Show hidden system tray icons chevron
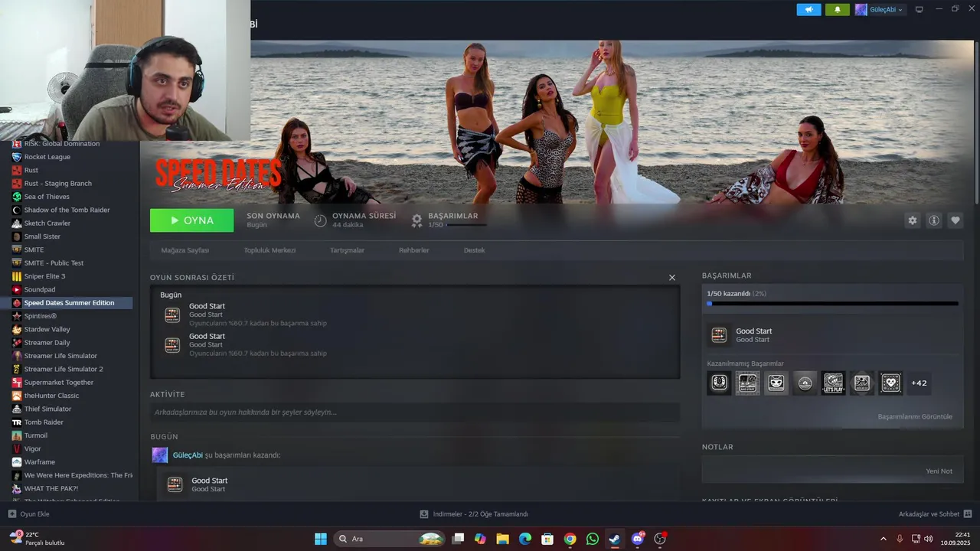This screenshot has height=551, width=980. coord(883,539)
